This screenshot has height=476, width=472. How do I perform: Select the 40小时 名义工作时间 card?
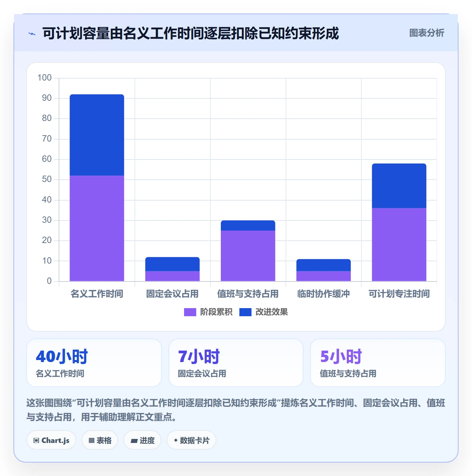(x=94, y=363)
